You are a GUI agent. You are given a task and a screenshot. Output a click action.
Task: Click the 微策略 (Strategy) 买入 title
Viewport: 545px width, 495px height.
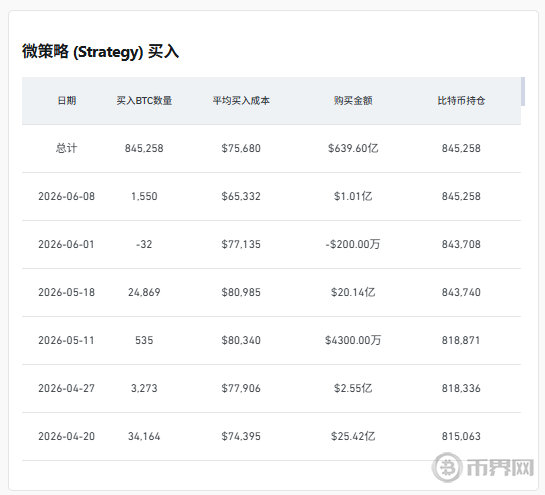pyautogui.click(x=100, y=52)
